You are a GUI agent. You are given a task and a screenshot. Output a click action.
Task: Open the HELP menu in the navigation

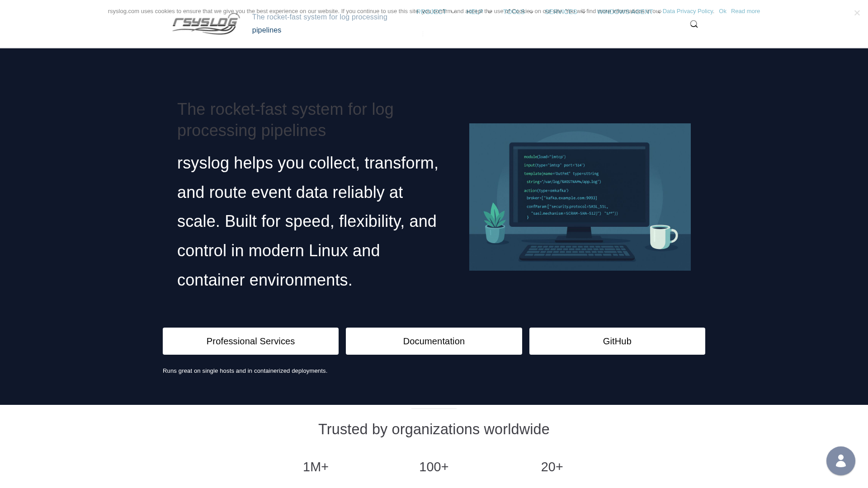coord(474,12)
